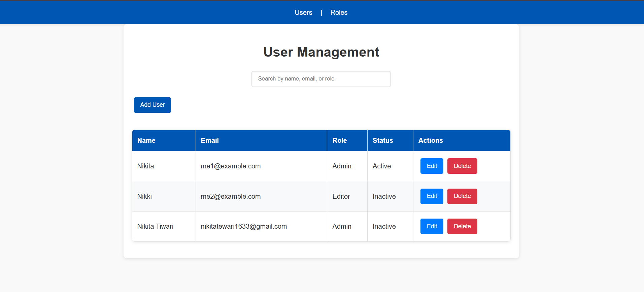Click the name cell in the me1@example.com row
The height and width of the screenshot is (292, 644).
click(164, 166)
